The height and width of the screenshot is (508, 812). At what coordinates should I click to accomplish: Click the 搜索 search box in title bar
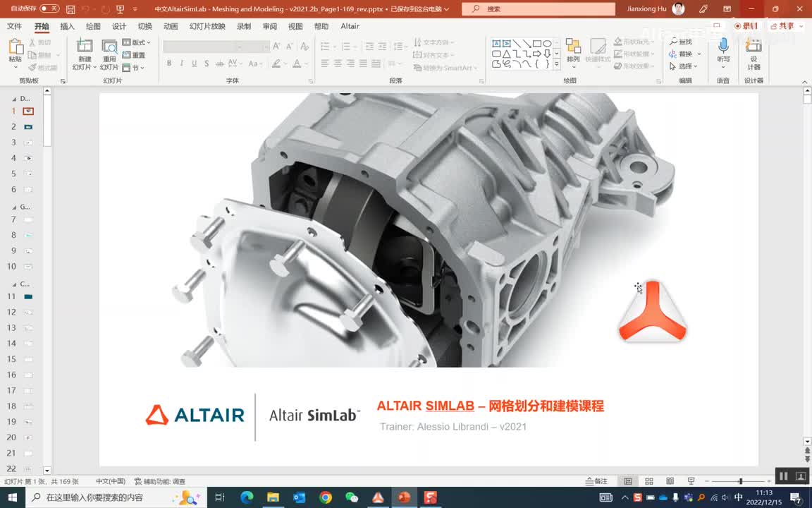point(538,8)
